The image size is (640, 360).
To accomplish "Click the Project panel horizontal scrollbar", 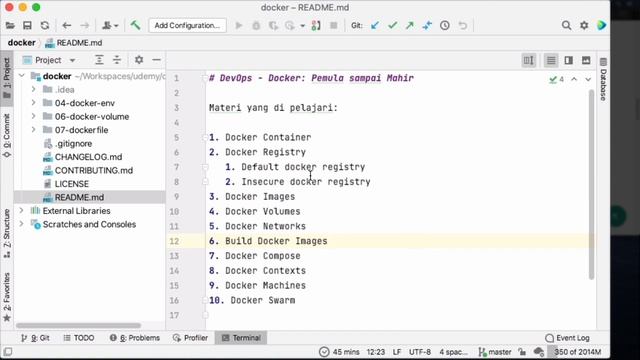I will pyautogui.click(x=78, y=325).
